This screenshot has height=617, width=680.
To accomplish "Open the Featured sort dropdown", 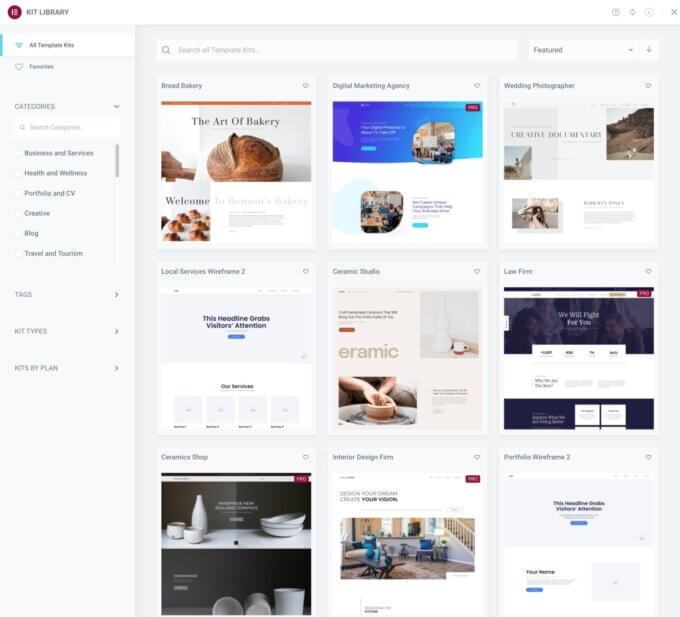I will pyautogui.click(x=583, y=50).
